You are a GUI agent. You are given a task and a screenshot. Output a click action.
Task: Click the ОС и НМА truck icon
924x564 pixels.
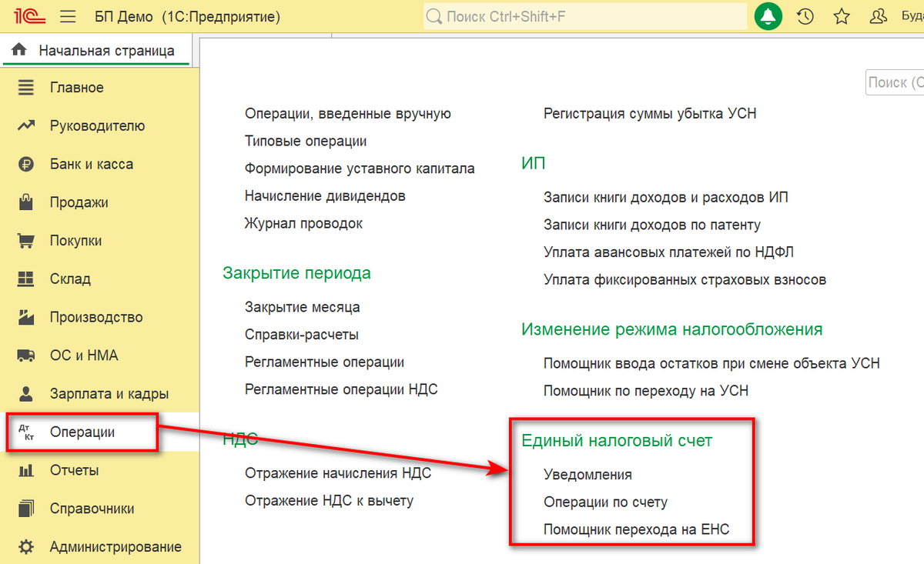[x=26, y=355]
